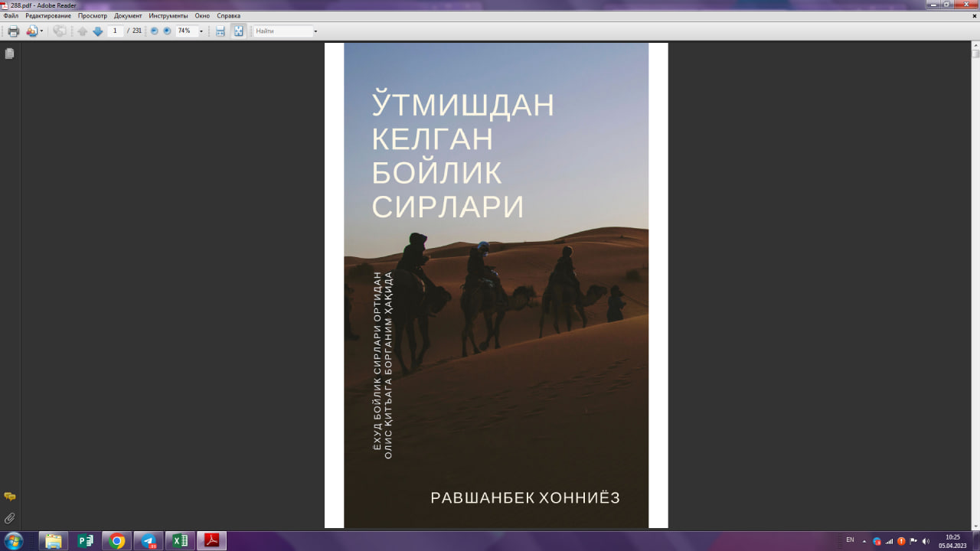Click the Найти search text field

[283, 31]
